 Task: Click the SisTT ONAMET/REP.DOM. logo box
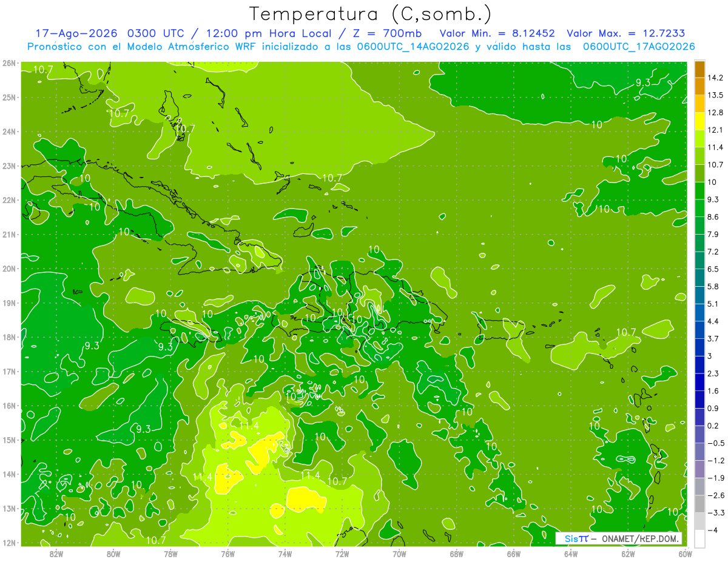tap(619, 538)
